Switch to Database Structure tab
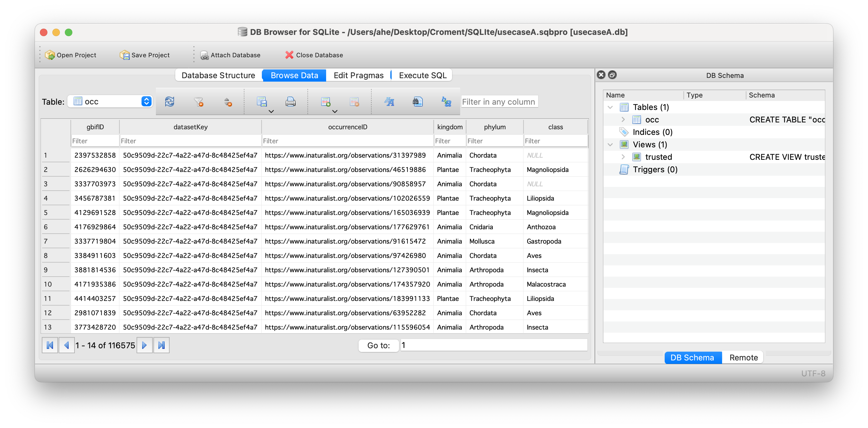The width and height of the screenshot is (868, 428). (x=218, y=75)
